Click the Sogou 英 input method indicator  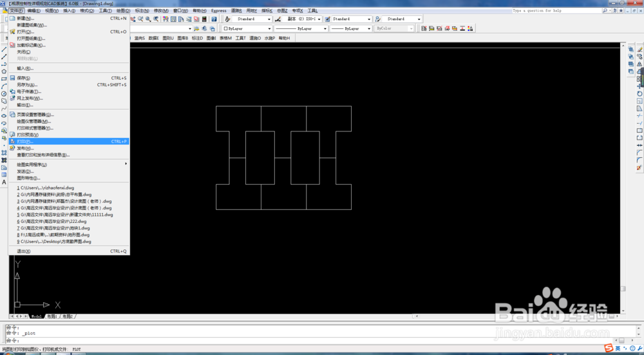[x=618, y=349]
